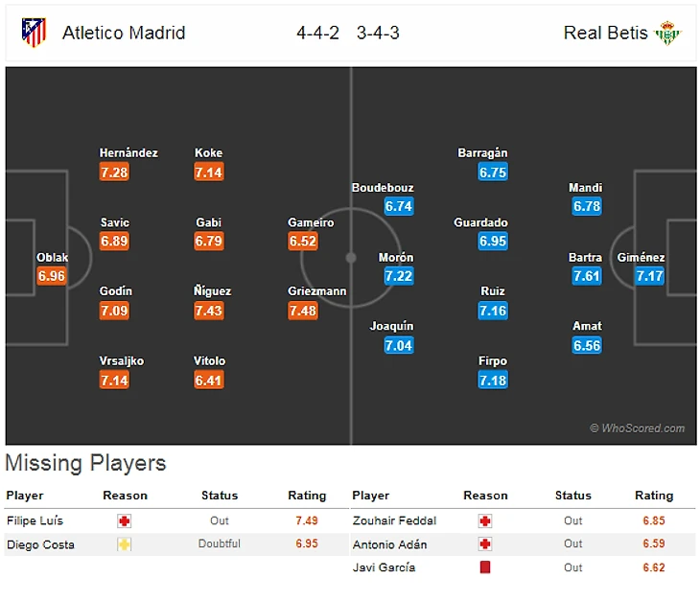Click the left Reason column header
The width and height of the screenshot is (700, 601).
(125, 496)
